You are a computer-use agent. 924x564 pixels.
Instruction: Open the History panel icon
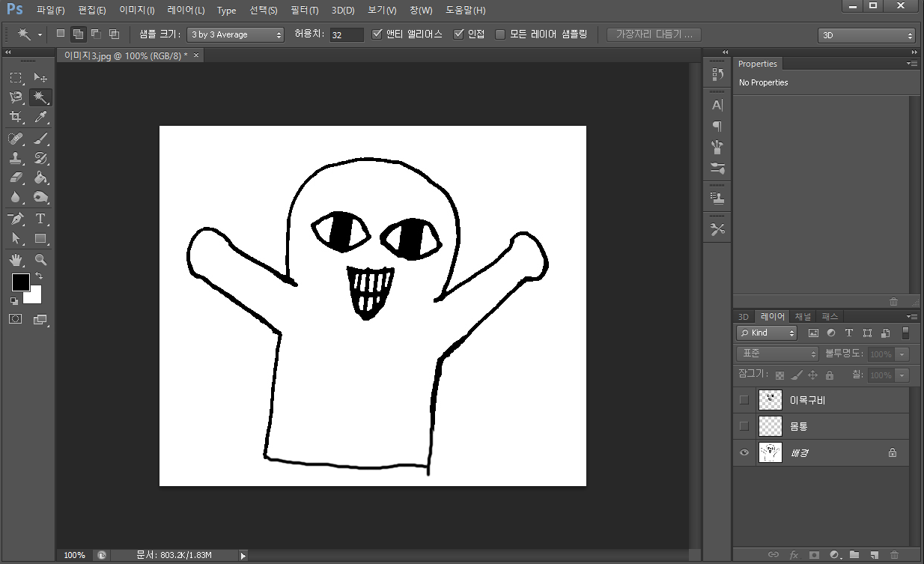[717, 74]
